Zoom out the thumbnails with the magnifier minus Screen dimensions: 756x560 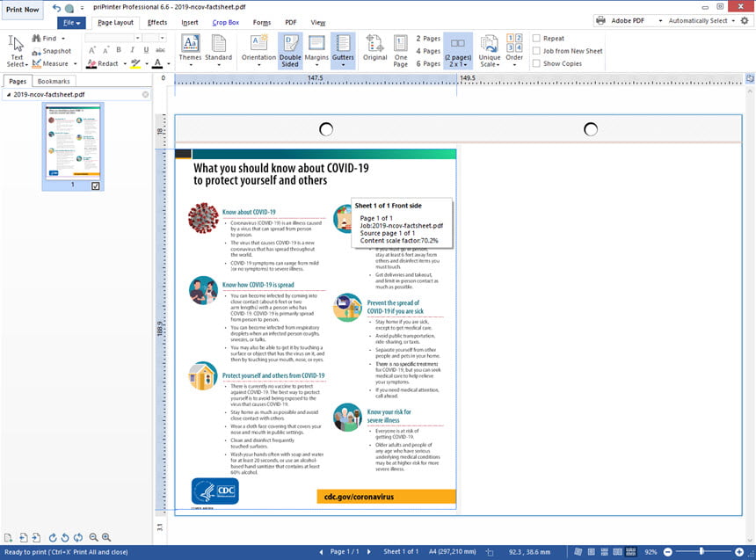pos(93,537)
